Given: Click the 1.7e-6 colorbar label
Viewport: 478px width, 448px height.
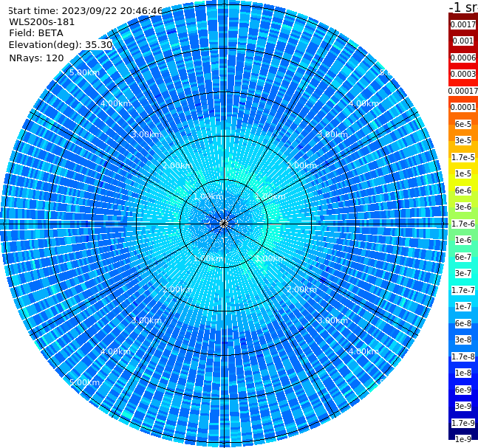Looking at the screenshot, I should pyautogui.click(x=463, y=224).
